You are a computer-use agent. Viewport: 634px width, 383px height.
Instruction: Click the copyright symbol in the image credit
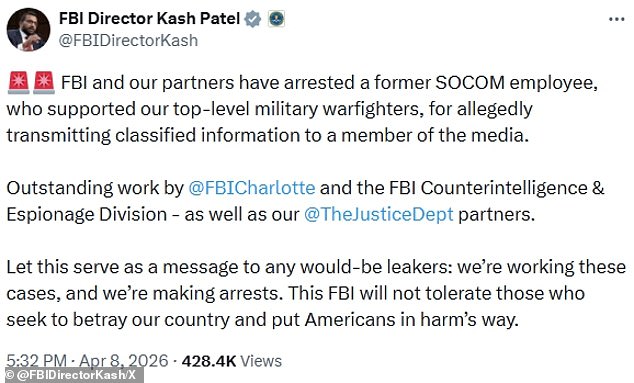(10, 375)
